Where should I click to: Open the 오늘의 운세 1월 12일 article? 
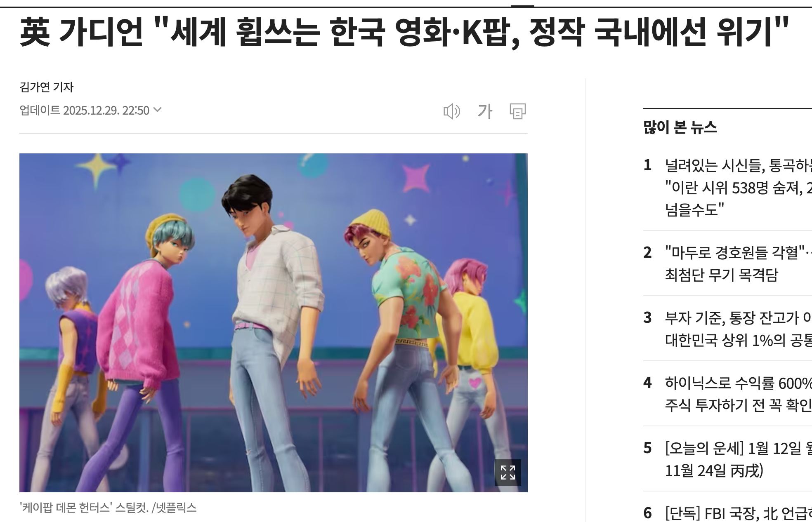point(739,459)
